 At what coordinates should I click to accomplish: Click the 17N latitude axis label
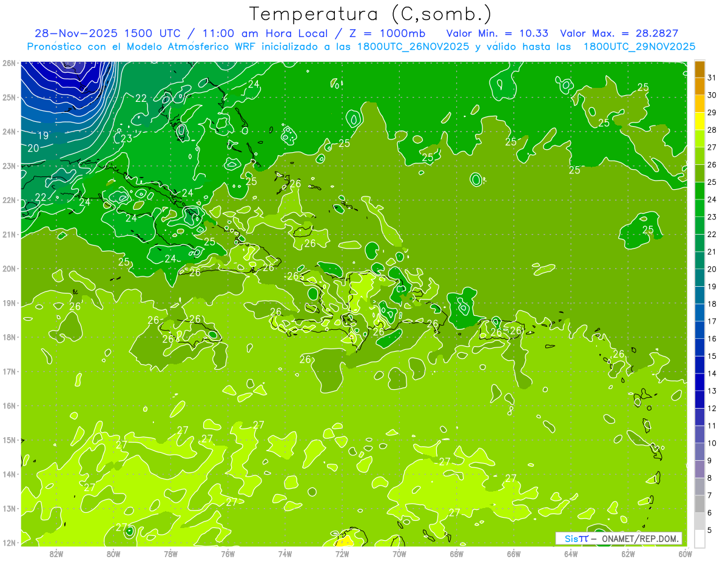tap(9, 372)
